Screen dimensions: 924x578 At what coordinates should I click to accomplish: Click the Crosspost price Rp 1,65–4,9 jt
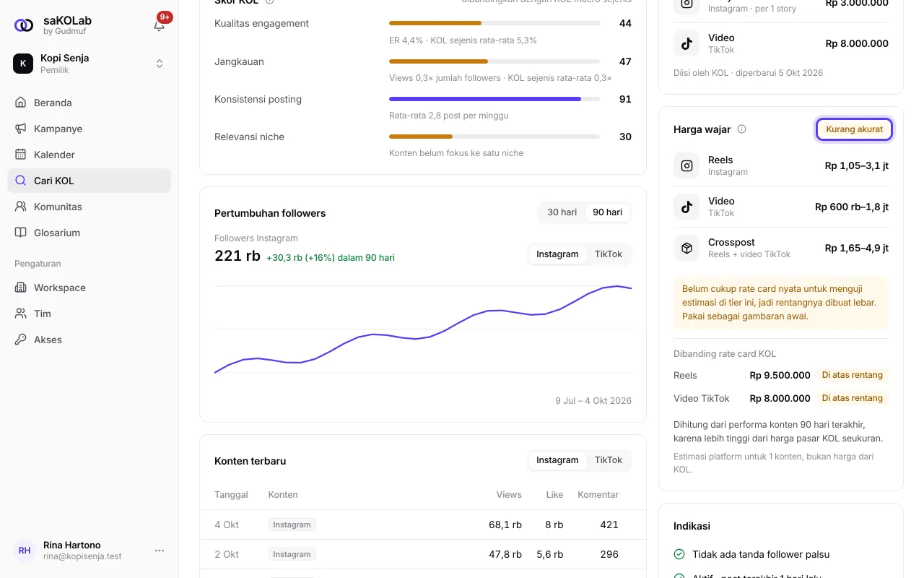point(857,248)
